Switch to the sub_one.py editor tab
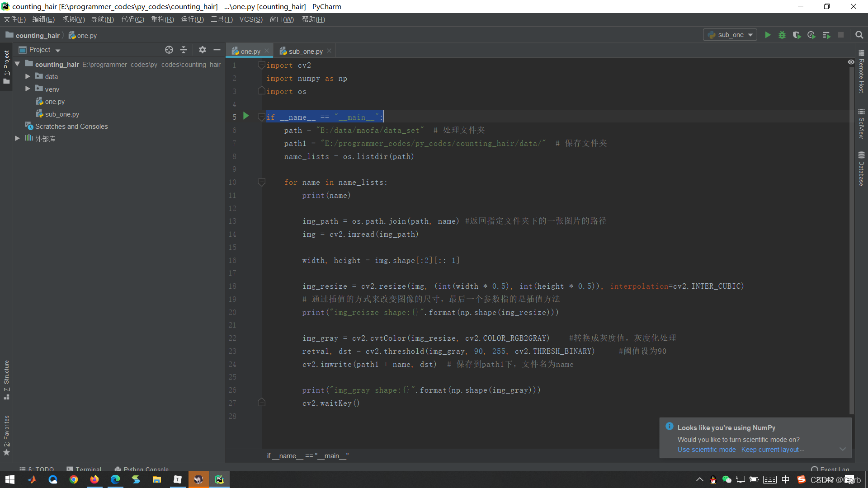Screen dimensions: 868x488 click(305, 52)
